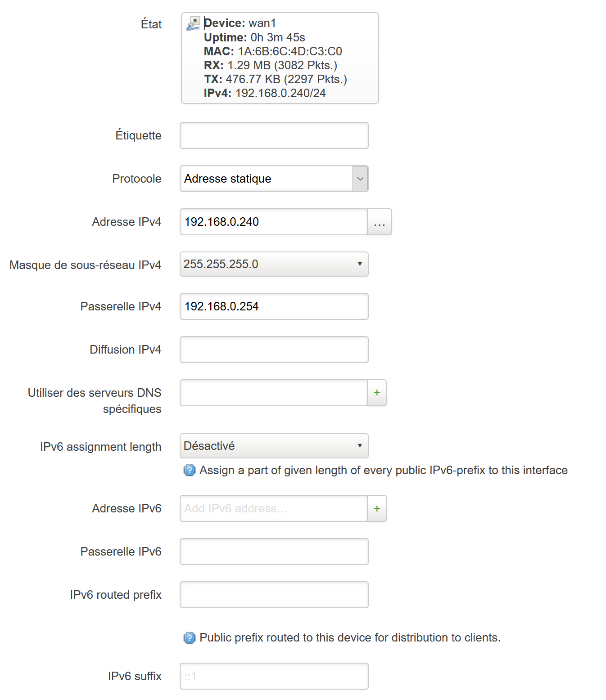This screenshot has height=700, width=606.
Task: Click the green plus to add a DNS server
Action: pyautogui.click(x=376, y=393)
